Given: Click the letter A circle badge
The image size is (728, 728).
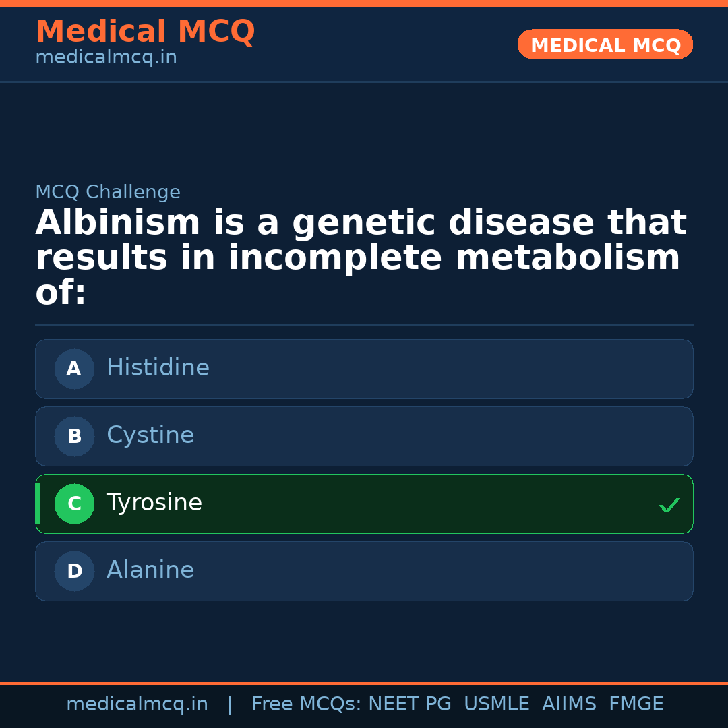Looking at the screenshot, I should 74,369.
